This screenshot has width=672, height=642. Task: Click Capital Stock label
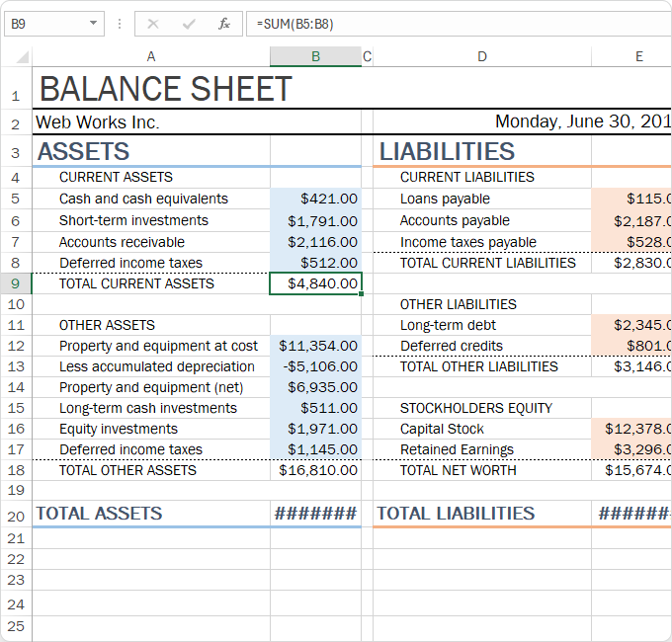point(442,429)
